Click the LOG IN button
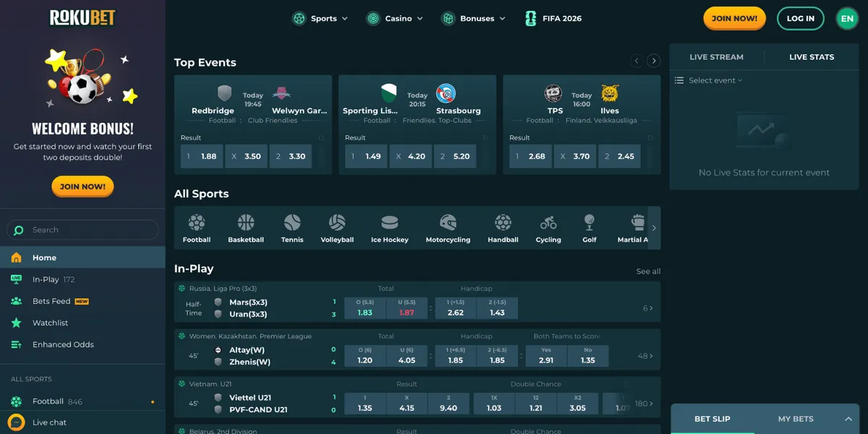 [x=801, y=18]
